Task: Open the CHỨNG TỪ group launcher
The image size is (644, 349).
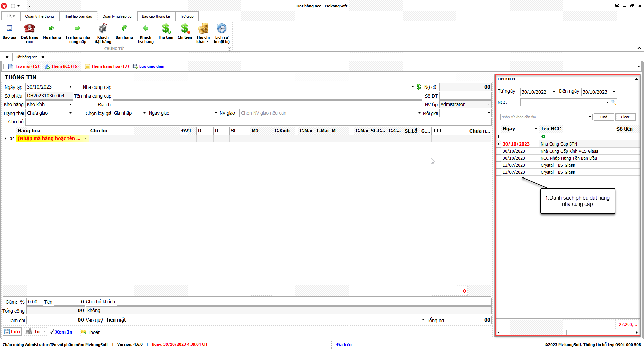Action: point(229,49)
